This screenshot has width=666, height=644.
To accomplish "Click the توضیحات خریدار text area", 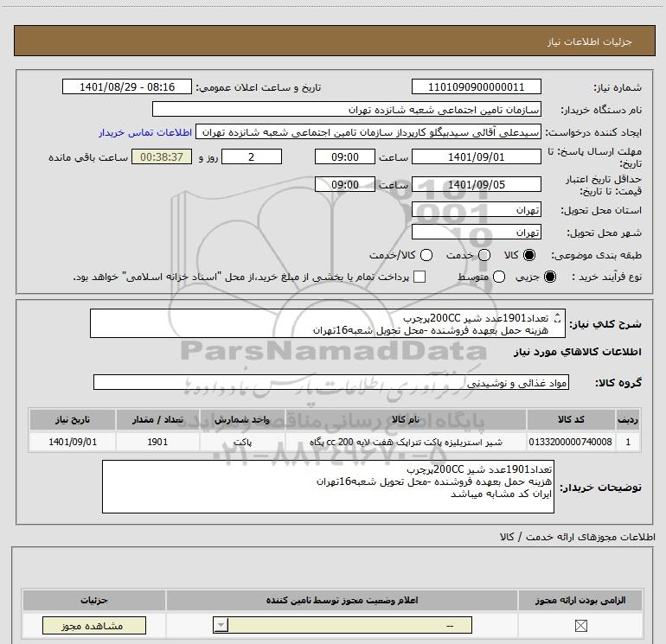I will tap(328, 487).
